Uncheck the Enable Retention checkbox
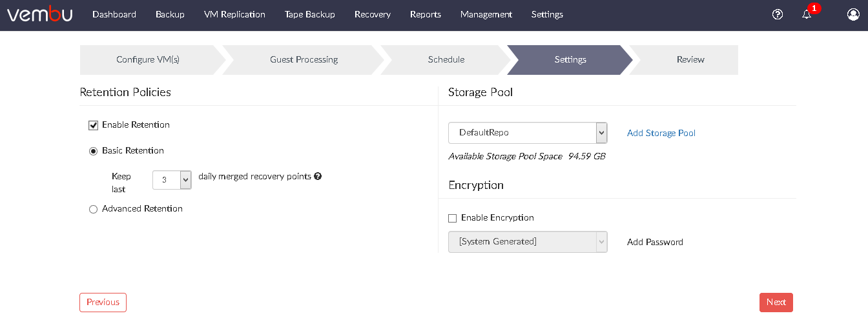 (x=93, y=125)
